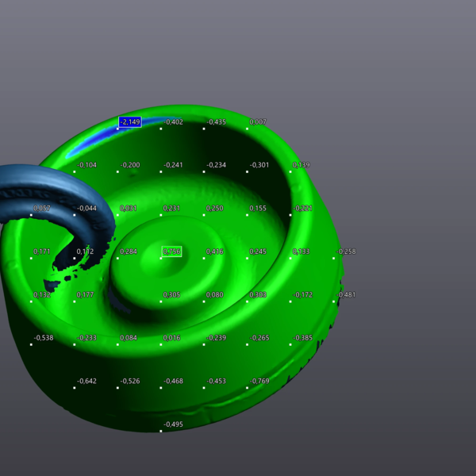Select the blue-highlighted -2,149 deviation label

[x=130, y=122]
